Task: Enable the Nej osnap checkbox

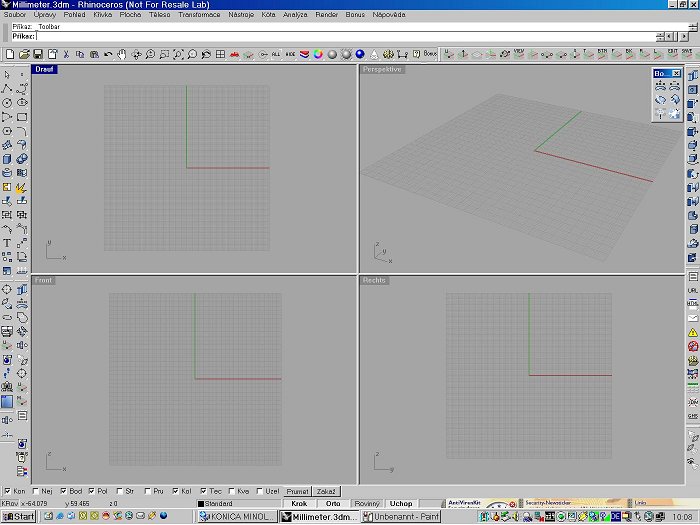Action: click(x=36, y=491)
